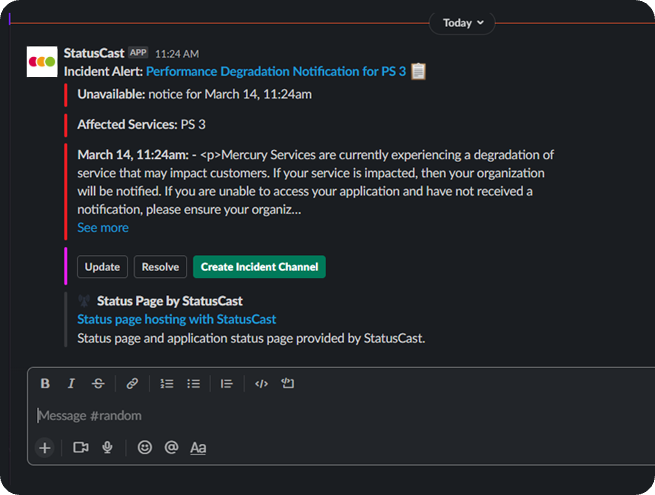Image resolution: width=655 pixels, height=495 pixels.
Task: Record a video clip
Action: (x=81, y=448)
